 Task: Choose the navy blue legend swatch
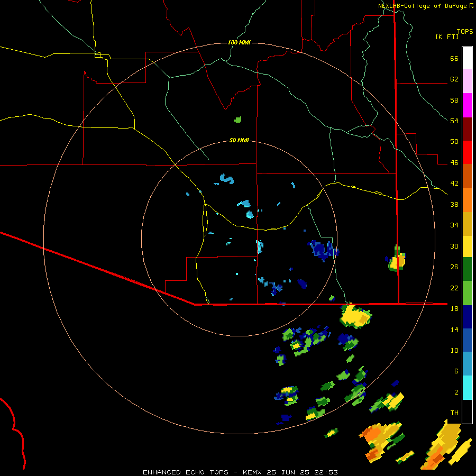tap(467, 317)
